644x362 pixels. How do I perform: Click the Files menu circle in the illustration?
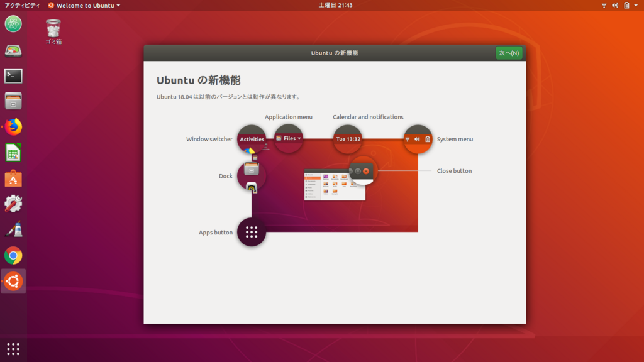288,138
